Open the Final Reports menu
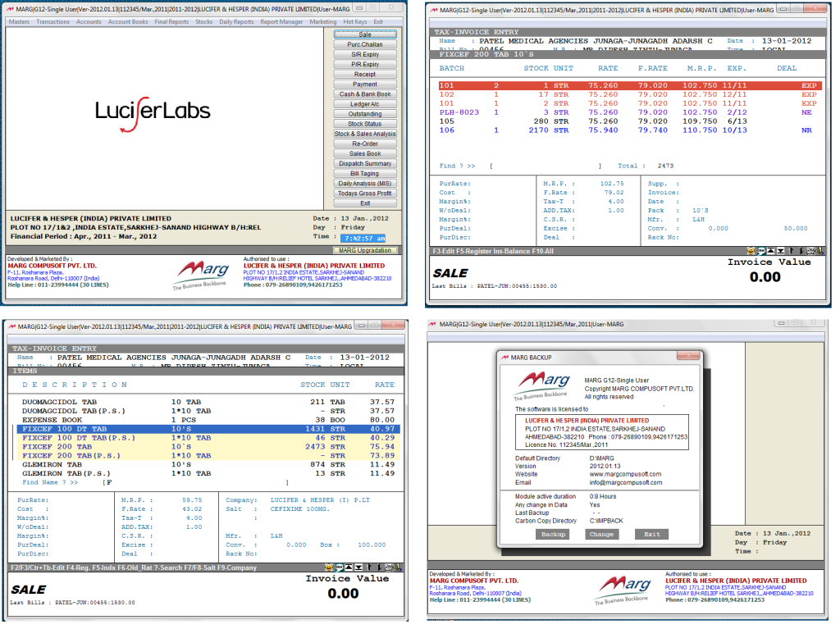 (x=171, y=22)
